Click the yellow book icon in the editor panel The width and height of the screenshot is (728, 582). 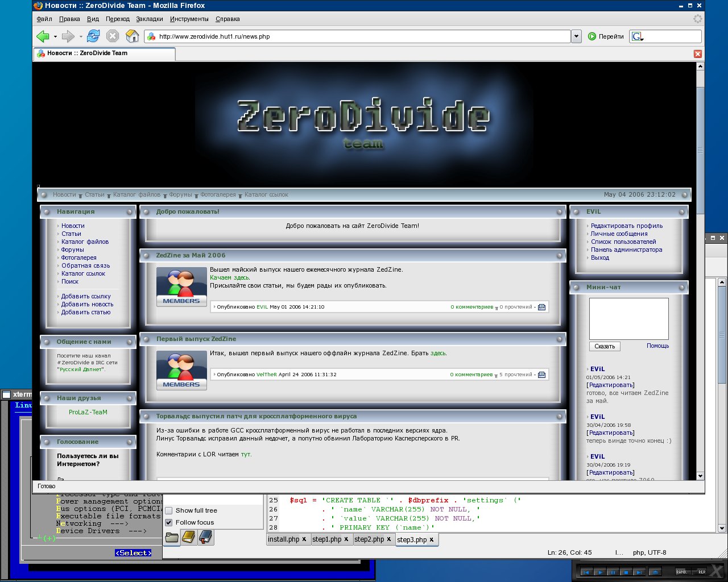point(189,537)
